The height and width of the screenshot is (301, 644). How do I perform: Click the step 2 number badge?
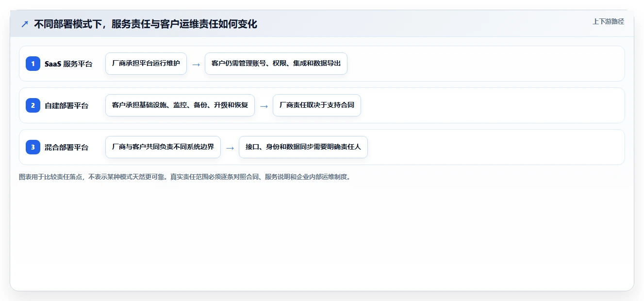[x=33, y=105]
